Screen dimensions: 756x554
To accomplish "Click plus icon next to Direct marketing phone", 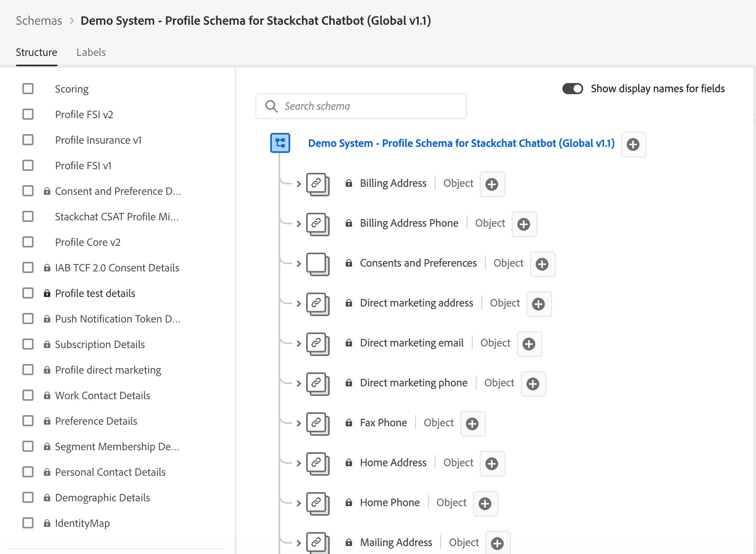I will click(533, 384).
